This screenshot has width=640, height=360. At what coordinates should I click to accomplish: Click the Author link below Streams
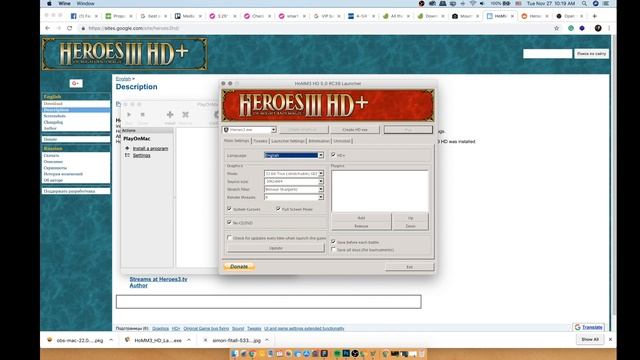coord(139,285)
